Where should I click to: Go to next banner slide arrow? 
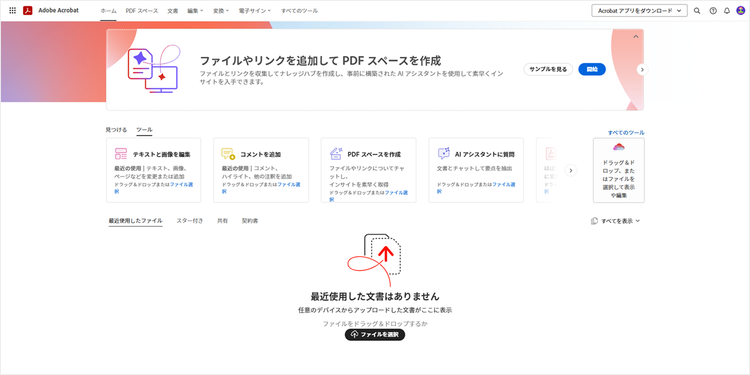(642, 70)
